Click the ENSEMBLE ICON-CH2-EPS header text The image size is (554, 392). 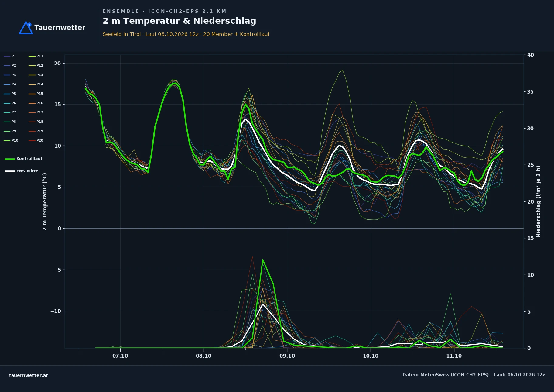[165, 11]
